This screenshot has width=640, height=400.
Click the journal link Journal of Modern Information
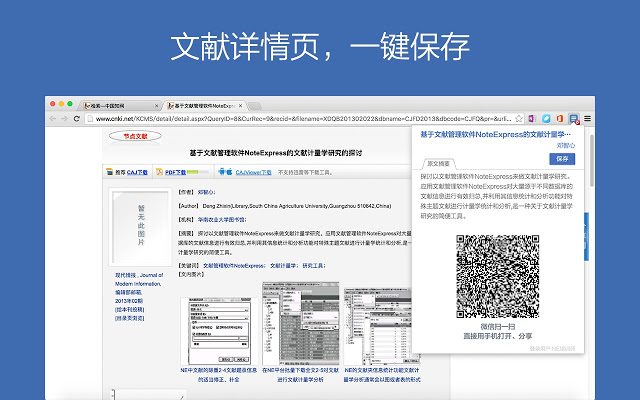point(138,279)
